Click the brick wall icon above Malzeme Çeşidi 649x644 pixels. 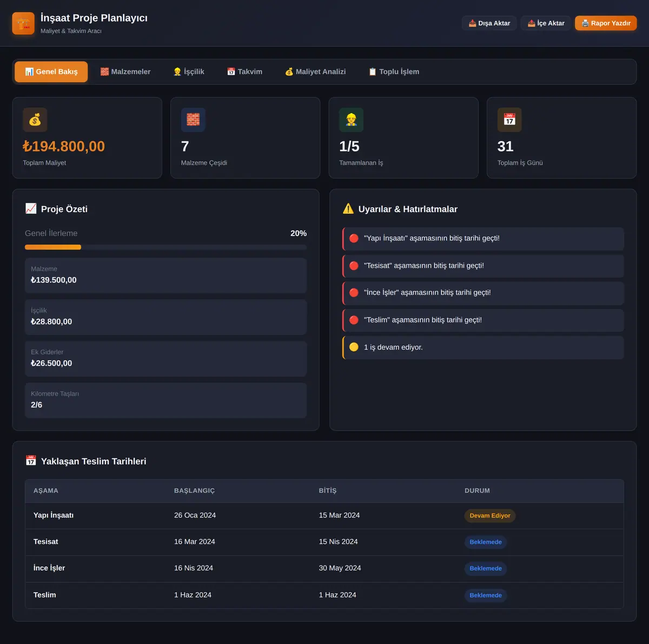point(193,120)
